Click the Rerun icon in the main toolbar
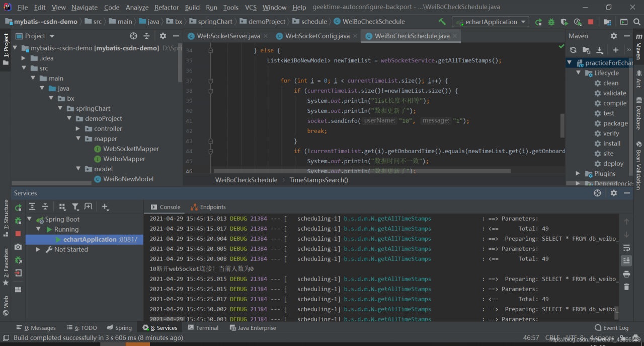This screenshot has height=346, width=644. [x=539, y=22]
